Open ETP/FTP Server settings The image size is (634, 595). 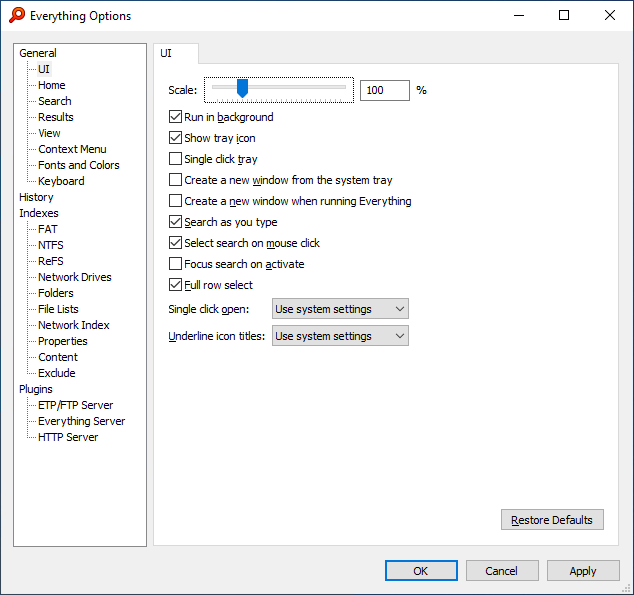click(x=76, y=405)
